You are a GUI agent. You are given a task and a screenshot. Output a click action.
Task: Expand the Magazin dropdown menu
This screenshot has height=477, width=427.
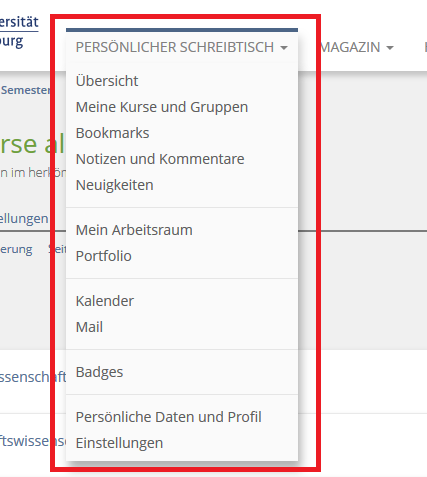[x=356, y=47]
